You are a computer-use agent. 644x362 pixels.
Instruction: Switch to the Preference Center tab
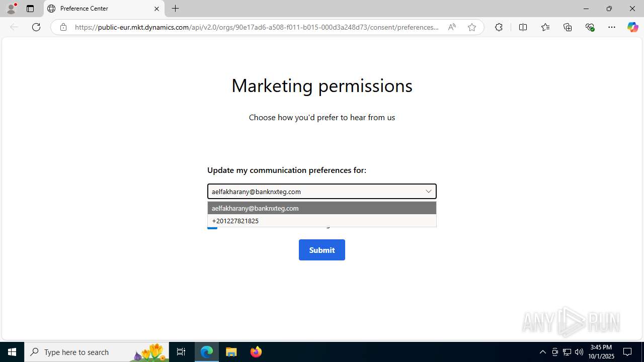[x=104, y=9]
